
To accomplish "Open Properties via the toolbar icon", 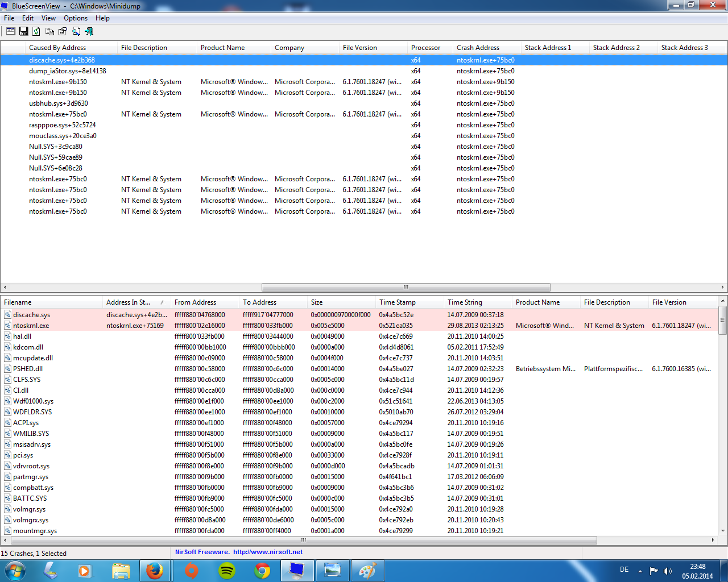I will (63, 31).
